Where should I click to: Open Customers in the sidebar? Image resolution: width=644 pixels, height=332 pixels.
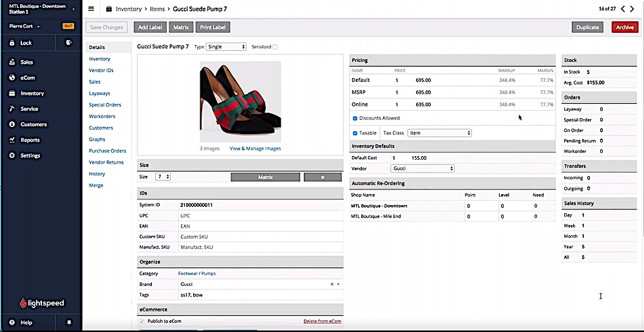pyautogui.click(x=33, y=124)
